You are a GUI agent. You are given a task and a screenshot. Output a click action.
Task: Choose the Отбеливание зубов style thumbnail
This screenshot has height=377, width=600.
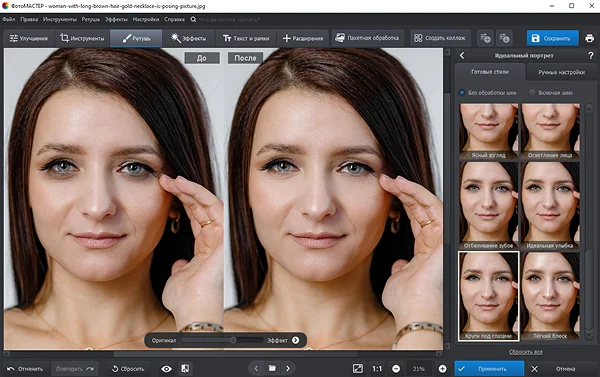click(x=489, y=206)
